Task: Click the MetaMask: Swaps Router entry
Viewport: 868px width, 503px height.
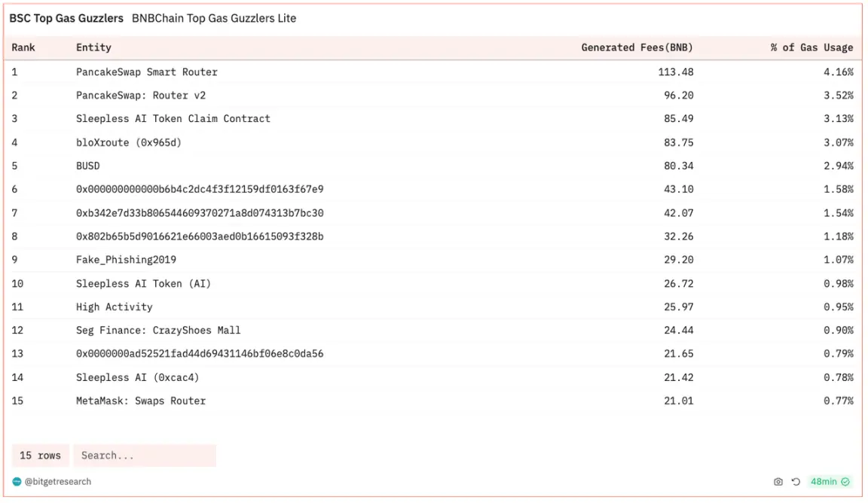Action: pos(140,401)
